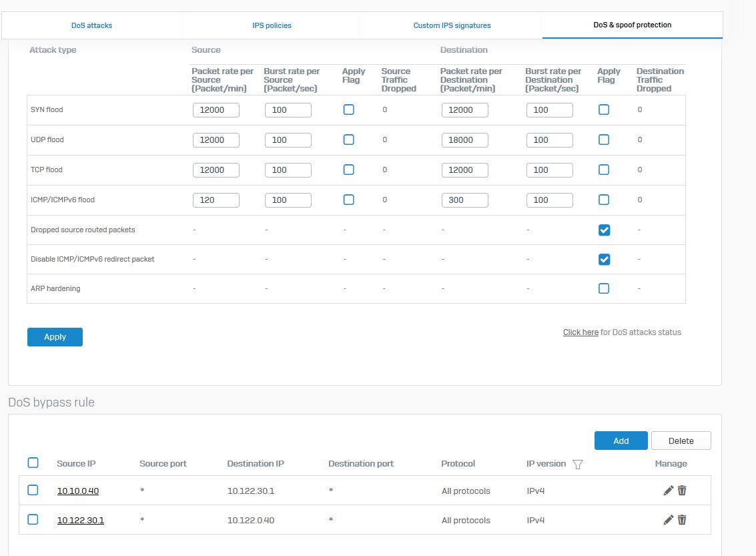Enable SYN flood source apply flag
Screen dimensions: 756x556
point(348,109)
